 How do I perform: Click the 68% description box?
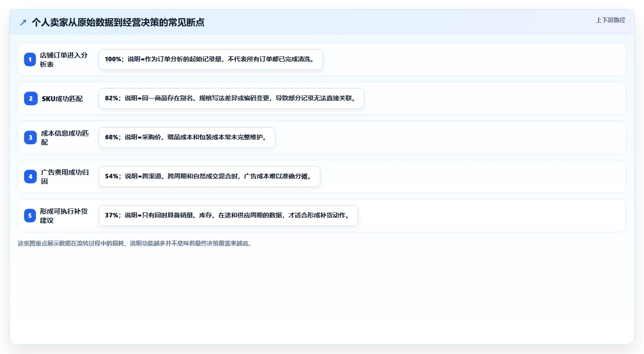[x=187, y=138]
